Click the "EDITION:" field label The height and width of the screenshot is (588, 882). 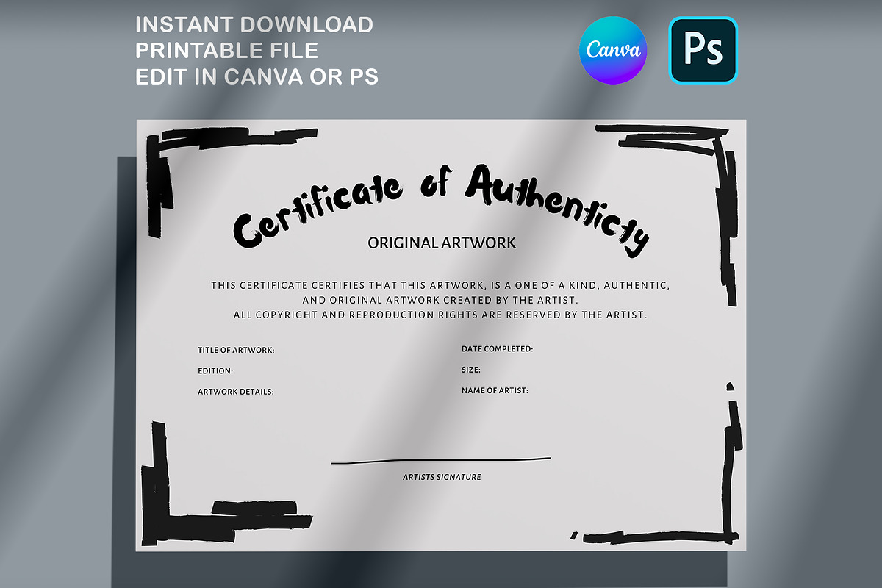coord(215,371)
